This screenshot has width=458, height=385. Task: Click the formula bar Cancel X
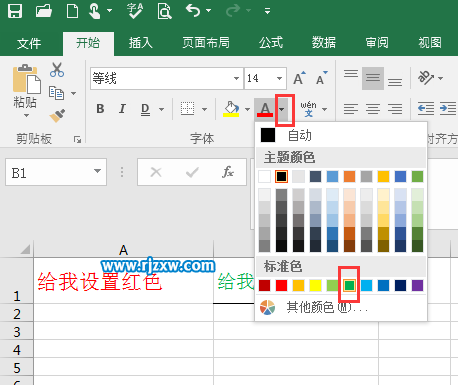(156, 172)
